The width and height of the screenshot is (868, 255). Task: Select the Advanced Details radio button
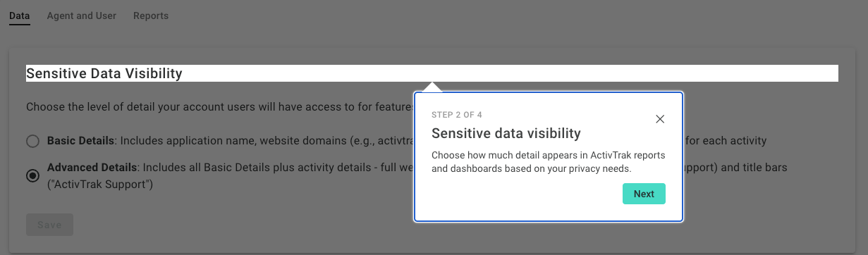pyautogui.click(x=32, y=175)
